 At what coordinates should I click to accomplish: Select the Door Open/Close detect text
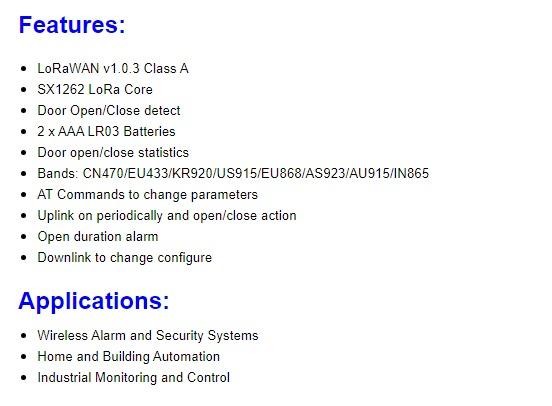[x=109, y=111]
